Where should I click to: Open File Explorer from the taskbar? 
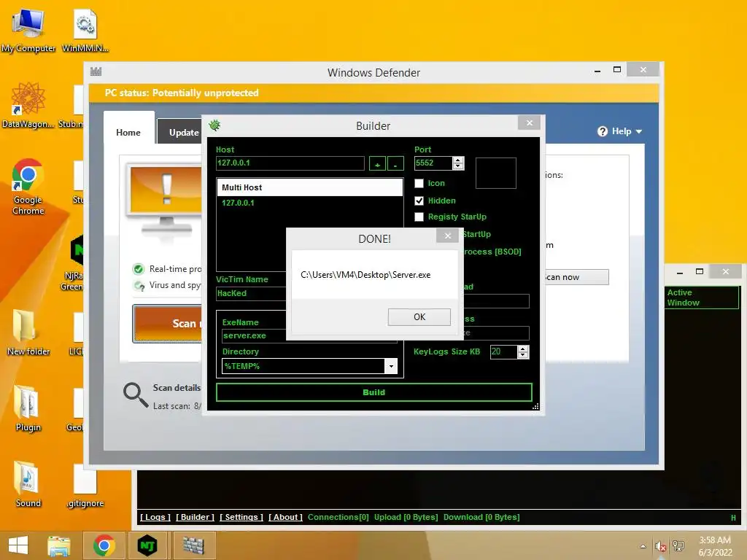(x=59, y=545)
